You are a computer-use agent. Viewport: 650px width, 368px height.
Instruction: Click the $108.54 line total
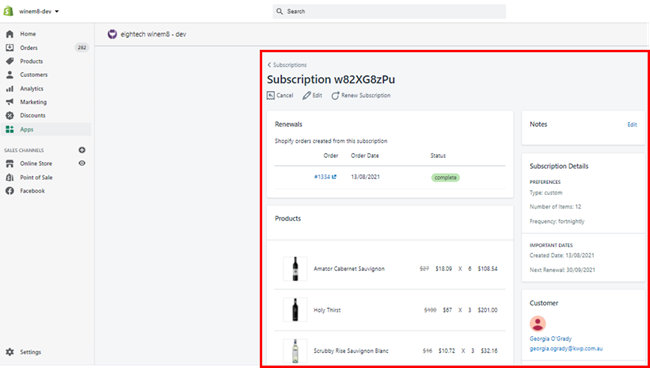(x=488, y=269)
